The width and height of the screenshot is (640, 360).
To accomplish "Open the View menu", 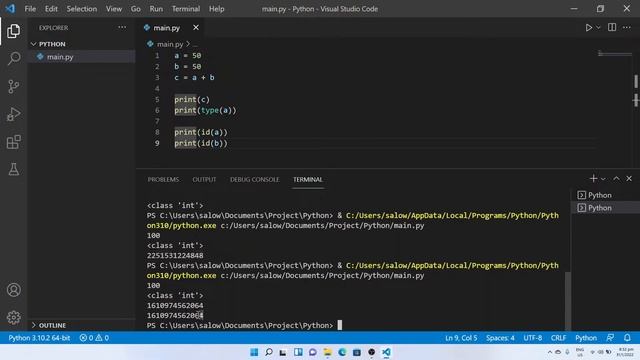I will point(114,9).
